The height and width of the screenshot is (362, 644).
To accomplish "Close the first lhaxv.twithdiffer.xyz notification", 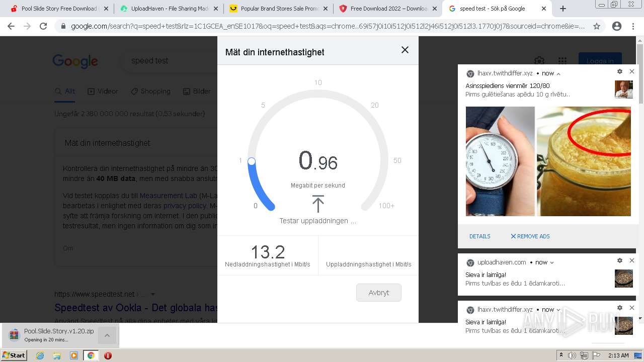I will point(632,71).
